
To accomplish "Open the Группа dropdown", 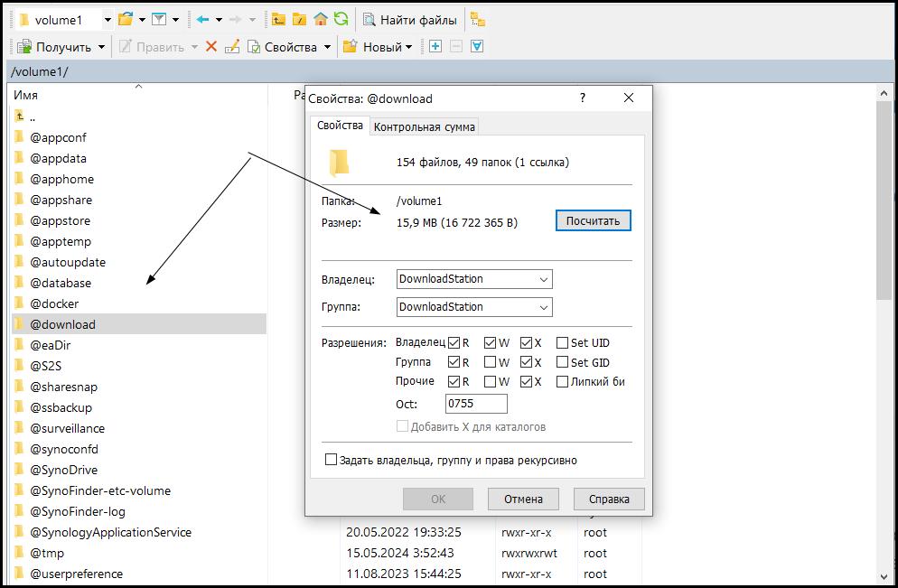I will 474,307.
